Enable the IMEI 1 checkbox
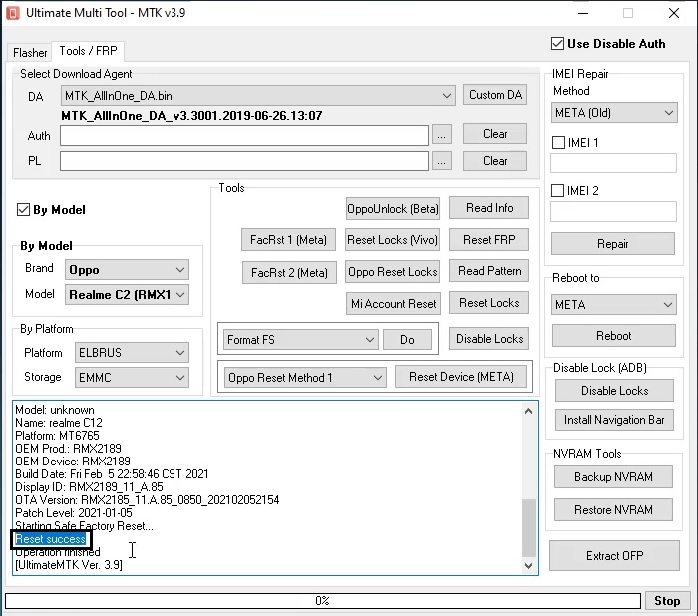 click(x=558, y=142)
